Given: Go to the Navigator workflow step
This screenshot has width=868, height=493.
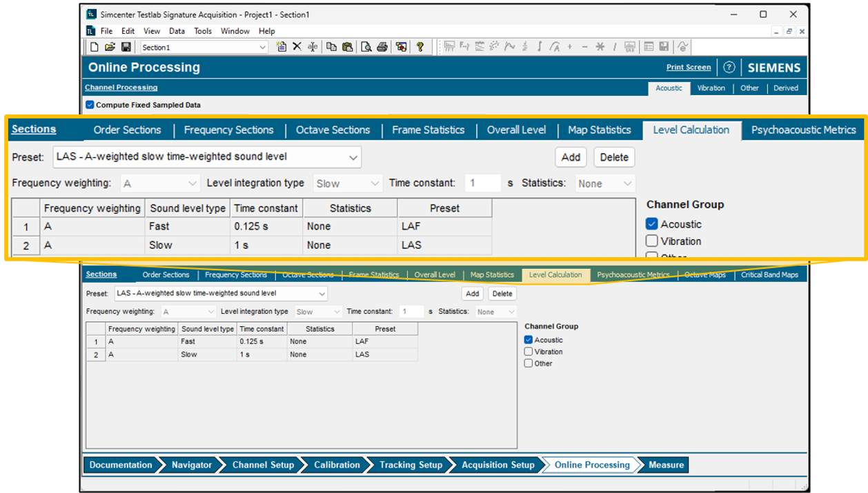Looking at the screenshot, I should click(192, 465).
